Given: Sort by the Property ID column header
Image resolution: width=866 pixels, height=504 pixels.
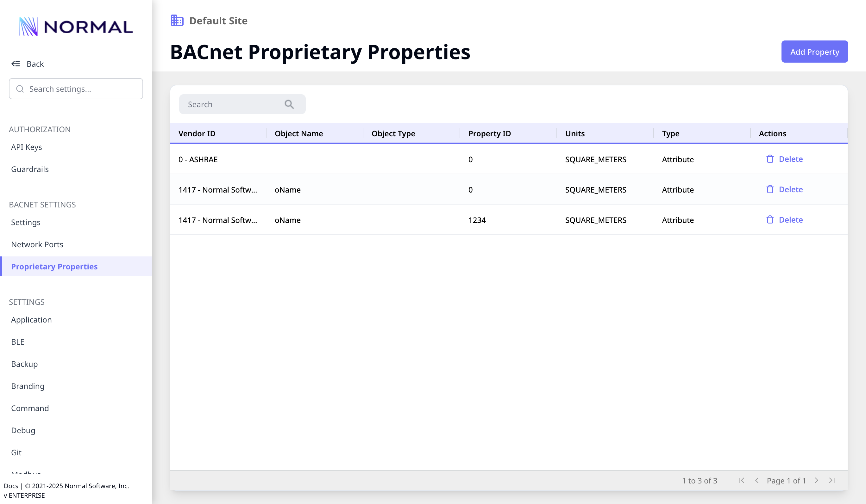Looking at the screenshot, I should coord(489,133).
